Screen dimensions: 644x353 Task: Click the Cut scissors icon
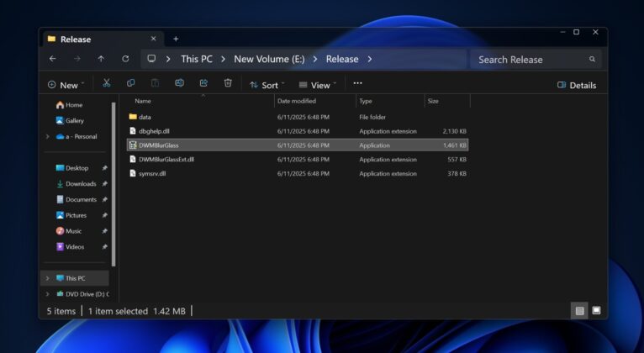106,83
